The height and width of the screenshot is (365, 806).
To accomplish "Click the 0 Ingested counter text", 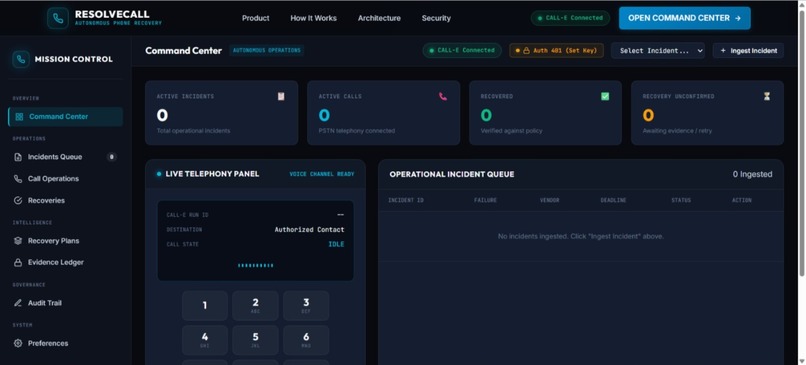I will [x=753, y=174].
